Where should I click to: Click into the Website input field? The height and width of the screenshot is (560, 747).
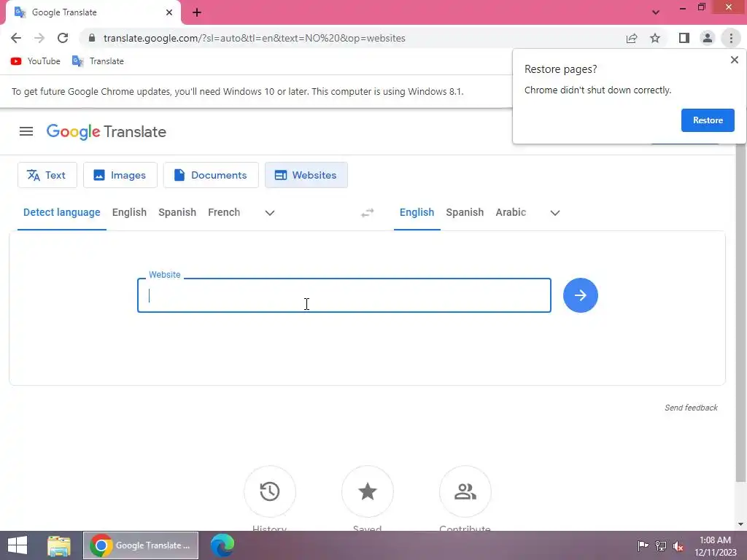[x=344, y=295]
